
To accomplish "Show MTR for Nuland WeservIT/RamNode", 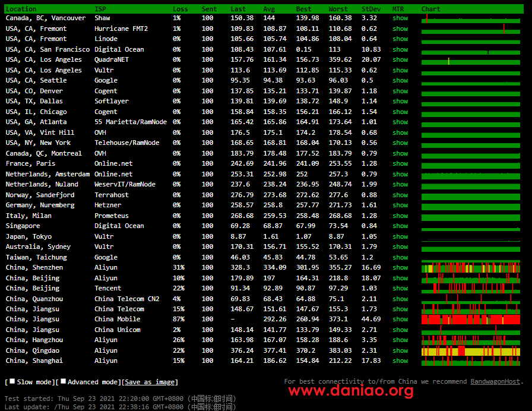I will pyautogui.click(x=400, y=184).
